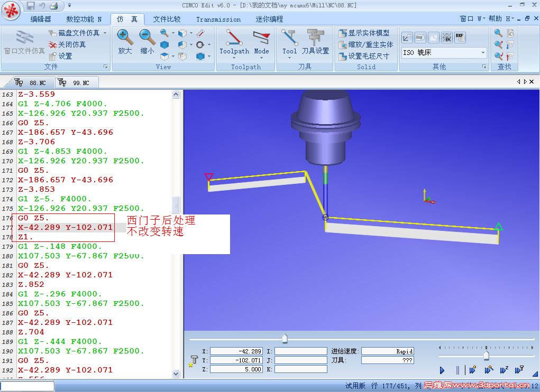The image size is (540, 392).
Task: Click the run to next tool change button
Action: click(x=520, y=370)
